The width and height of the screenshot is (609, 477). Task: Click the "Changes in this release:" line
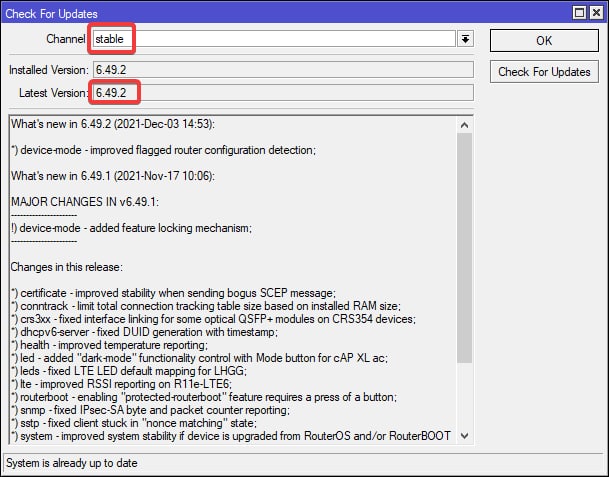67,267
